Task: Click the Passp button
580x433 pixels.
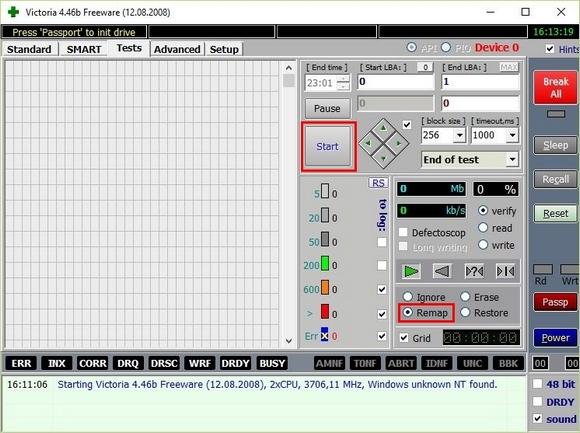Action: pyautogui.click(x=555, y=302)
